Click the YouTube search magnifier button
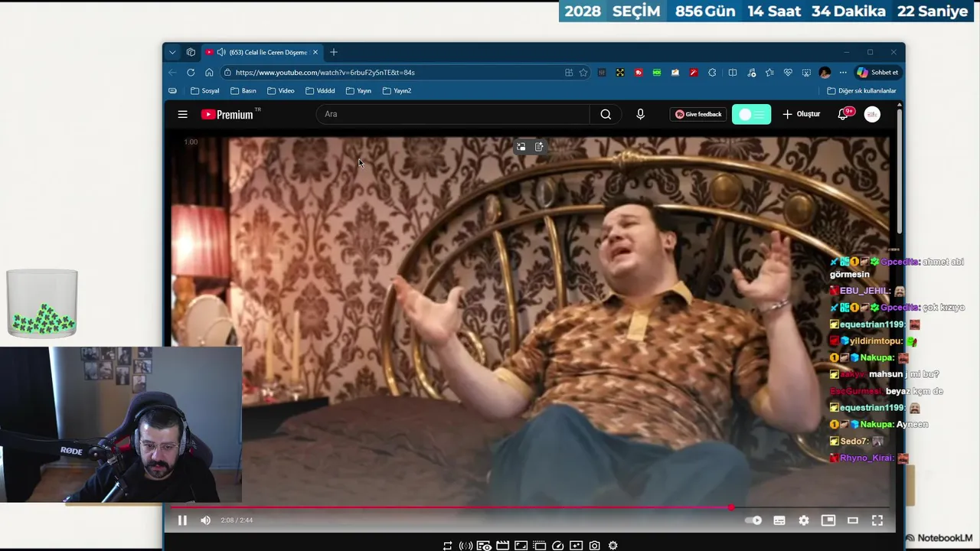 tap(606, 114)
